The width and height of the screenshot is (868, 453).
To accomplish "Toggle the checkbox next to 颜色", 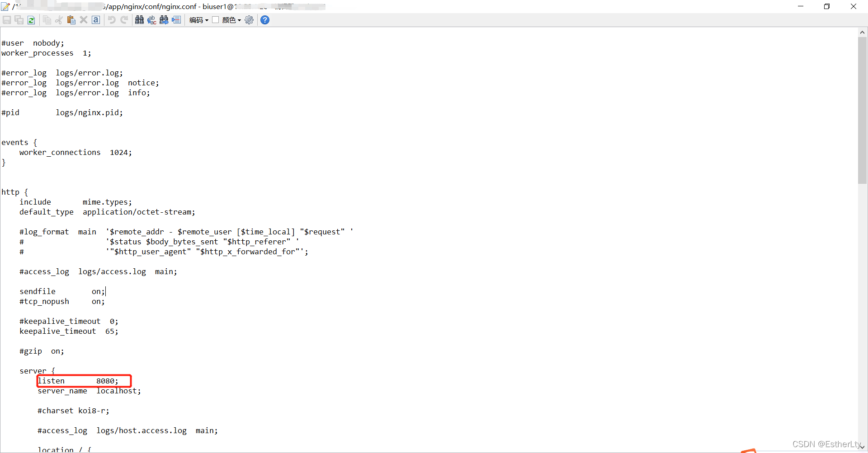I will pos(216,20).
